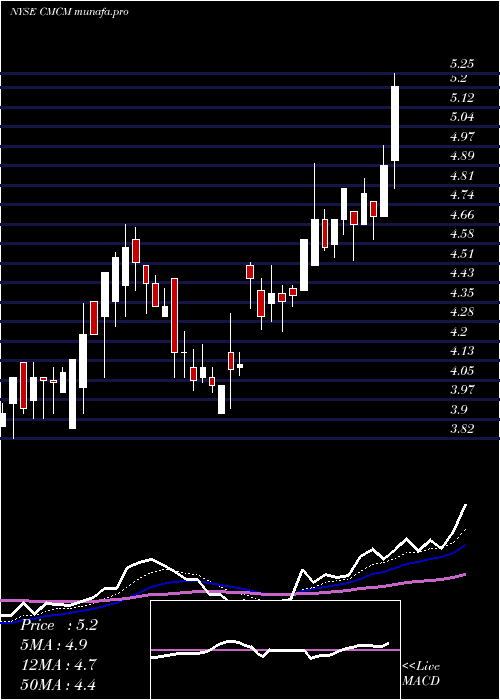This screenshot has height=700, width=500.
Task: Click the 4.51 price axis label
Action: (x=462, y=254)
